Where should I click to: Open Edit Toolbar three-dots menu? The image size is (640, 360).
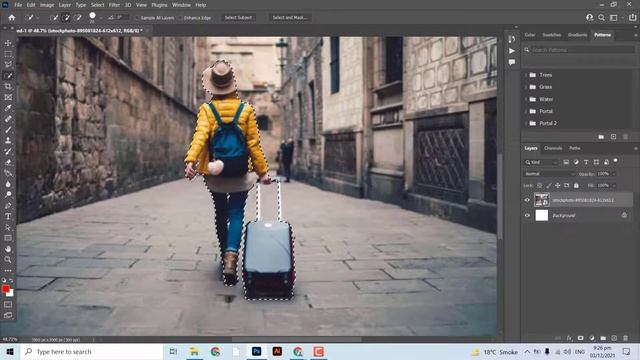(x=8, y=270)
